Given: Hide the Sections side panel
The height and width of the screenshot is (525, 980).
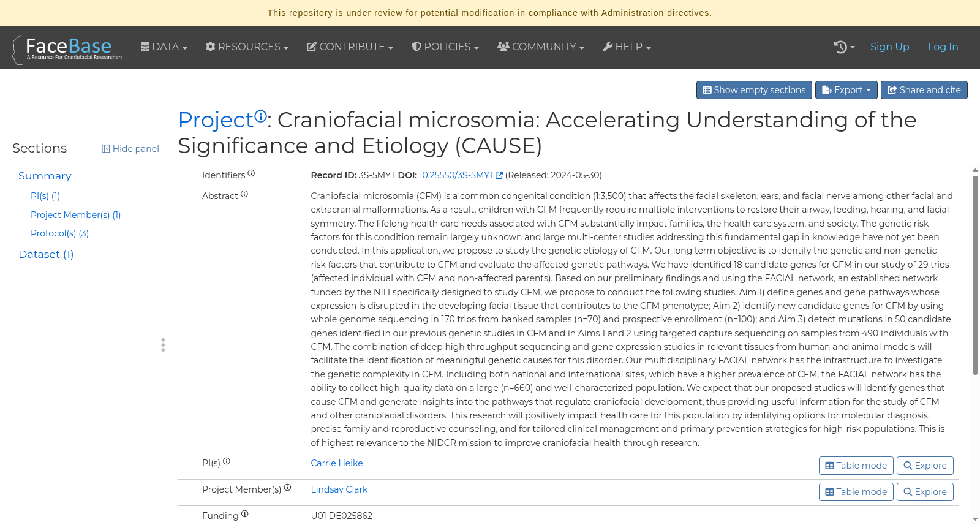Looking at the screenshot, I should tap(130, 149).
